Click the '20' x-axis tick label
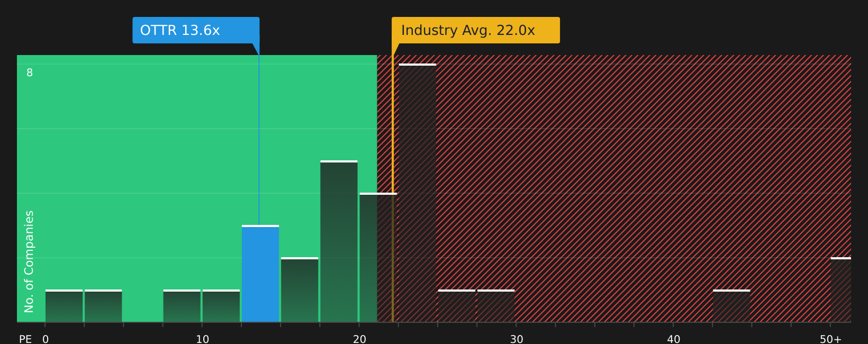This screenshot has height=344, width=868. [360, 339]
